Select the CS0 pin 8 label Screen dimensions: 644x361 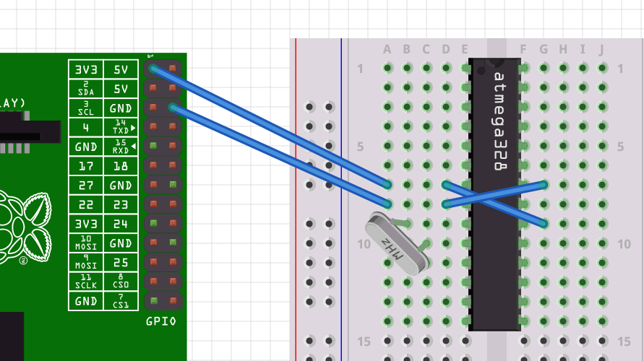coord(121,282)
